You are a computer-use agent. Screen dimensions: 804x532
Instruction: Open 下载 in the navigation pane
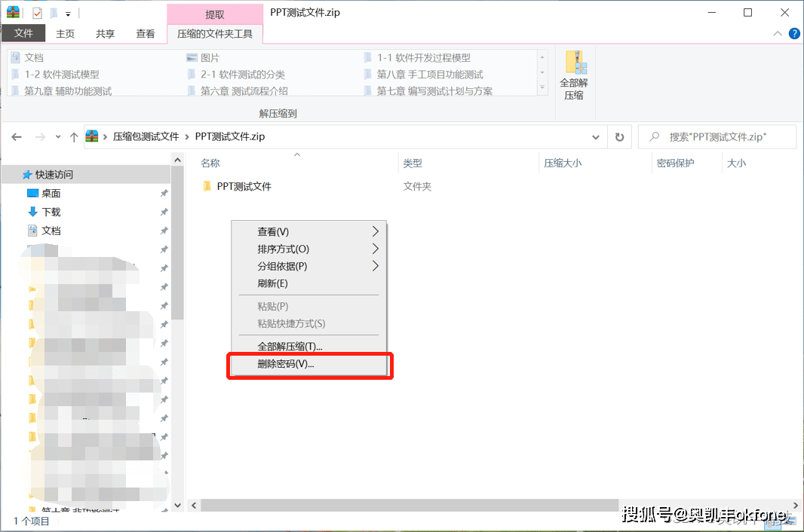[51, 212]
